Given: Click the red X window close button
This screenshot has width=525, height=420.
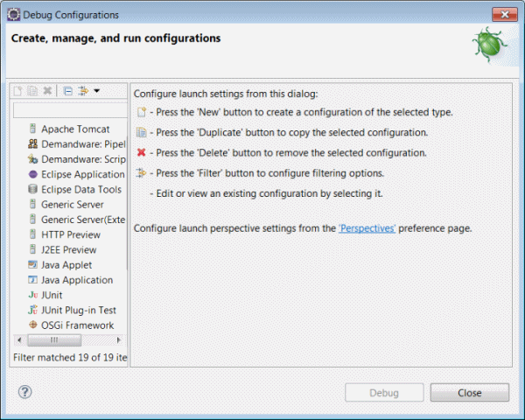Looking at the screenshot, I should [x=505, y=14].
